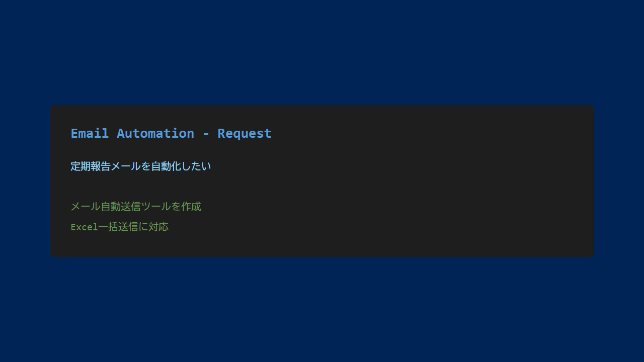Click the green line "Excel一括送信に対応"

click(120, 227)
